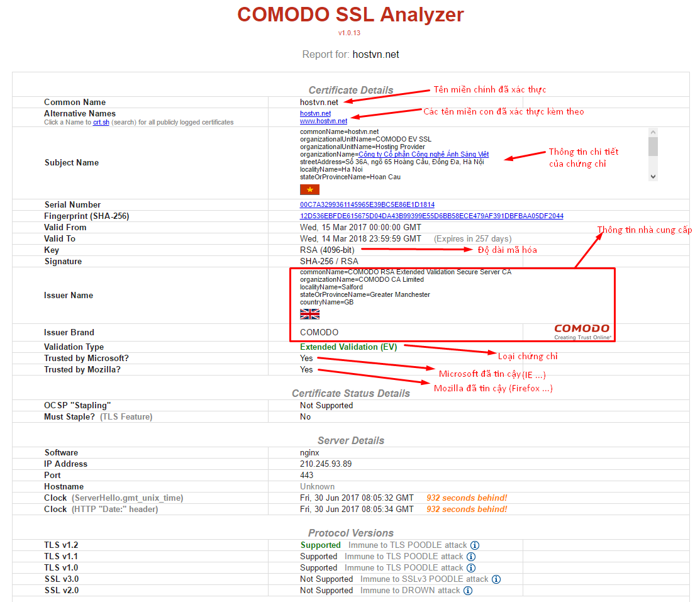Click the version text v1.0.13
Screen dimensions: 700x602
pyautogui.click(x=349, y=33)
